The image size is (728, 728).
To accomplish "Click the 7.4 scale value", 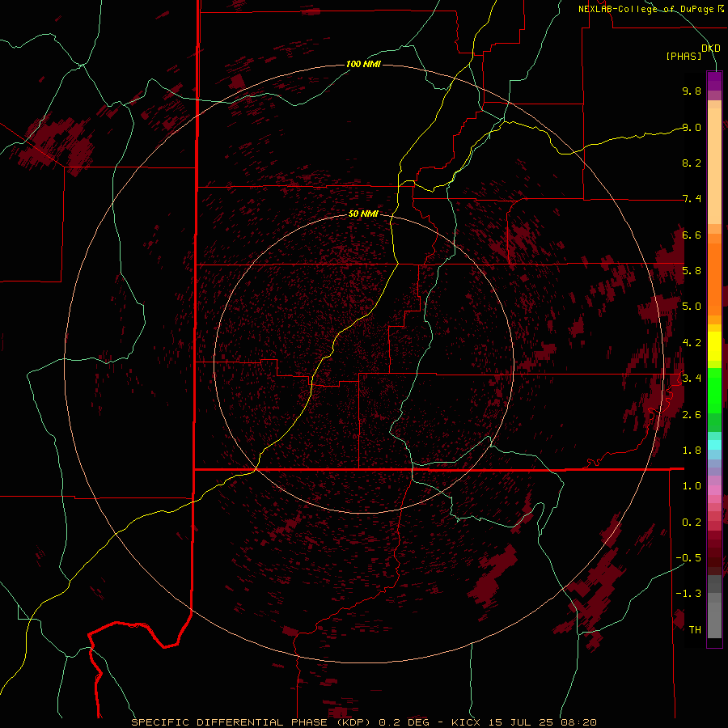I will (692, 199).
